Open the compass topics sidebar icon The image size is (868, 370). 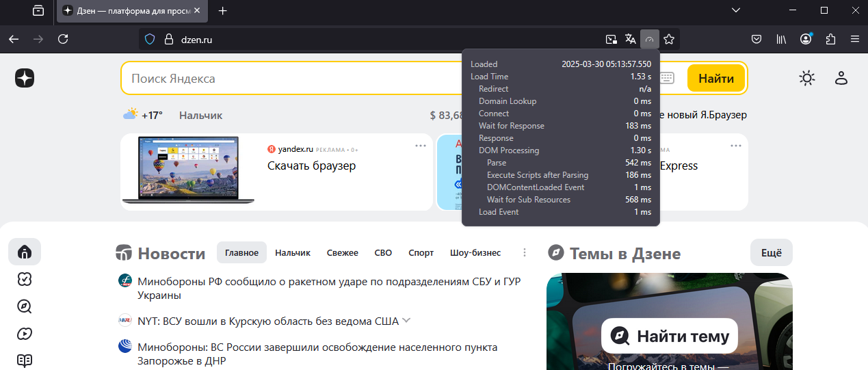point(25,306)
